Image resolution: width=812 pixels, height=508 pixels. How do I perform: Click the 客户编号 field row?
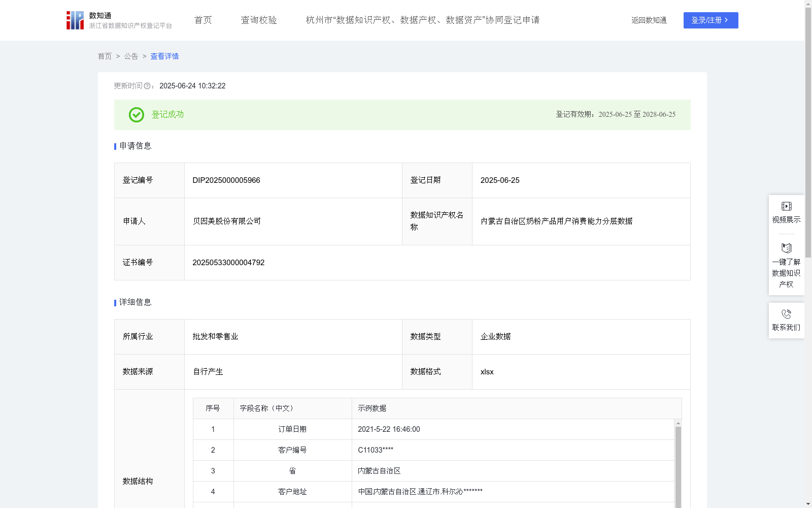coord(433,450)
